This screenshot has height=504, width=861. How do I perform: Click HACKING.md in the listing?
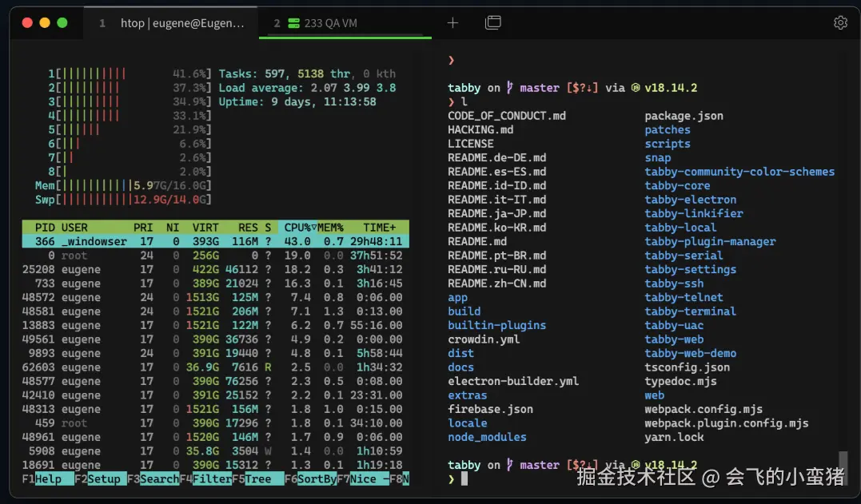pyautogui.click(x=480, y=130)
